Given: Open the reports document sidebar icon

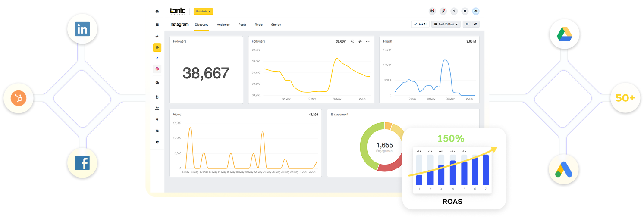Looking at the screenshot, I should pyautogui.click(x=157, y=97).
